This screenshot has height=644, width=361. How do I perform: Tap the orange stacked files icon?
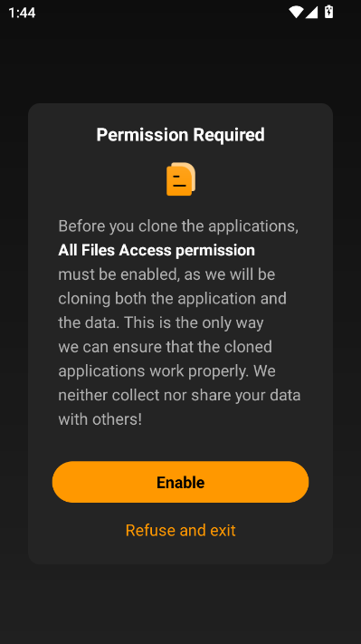[181, 179]
